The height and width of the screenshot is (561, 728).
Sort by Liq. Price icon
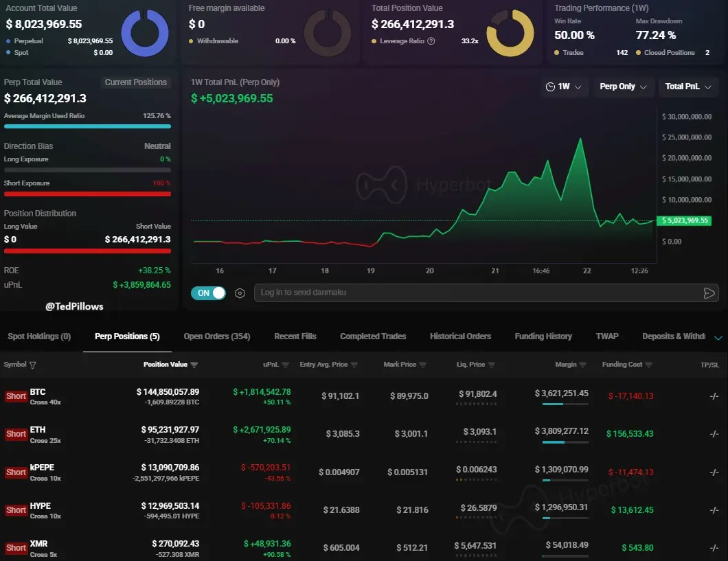(x=491, y=365)
